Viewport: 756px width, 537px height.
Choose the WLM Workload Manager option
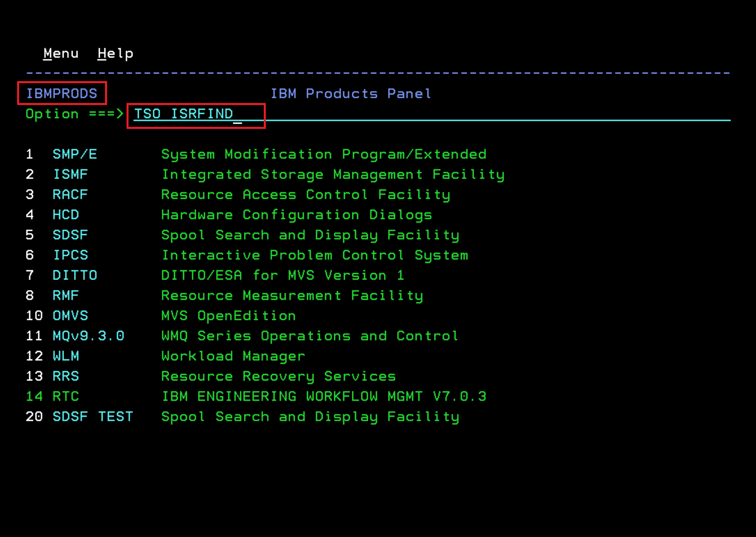click(x=66, y=356)
